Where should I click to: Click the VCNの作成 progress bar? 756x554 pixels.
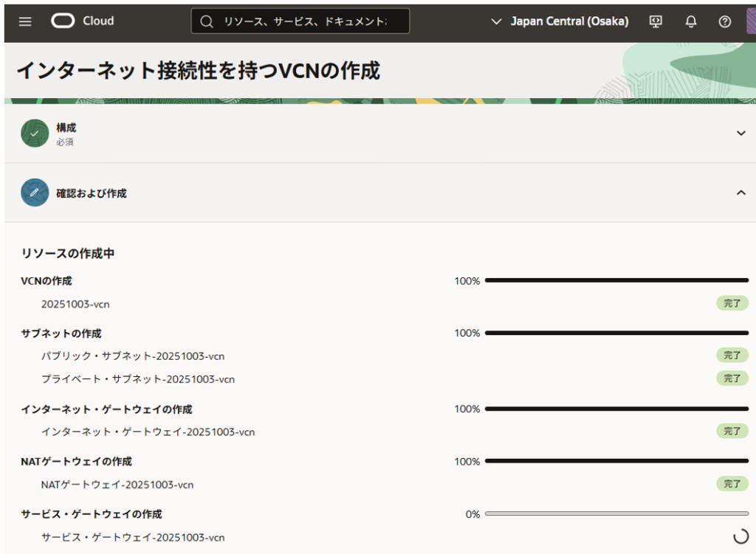click(616, 280)
